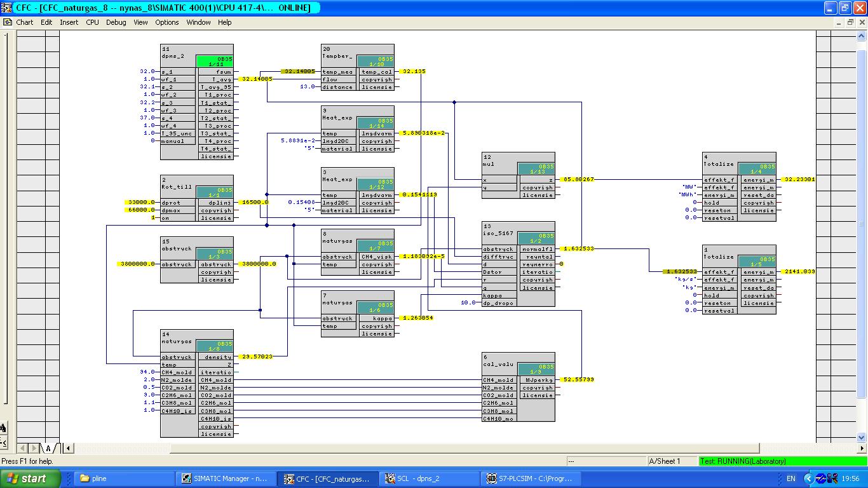Switch to pline folder taskbar button
The width and height of the screenshot is (868, 488).
tap(125, 478)
